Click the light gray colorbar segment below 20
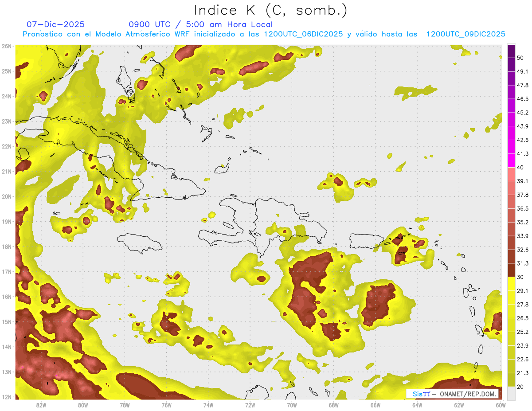 [x=511, y=393]
